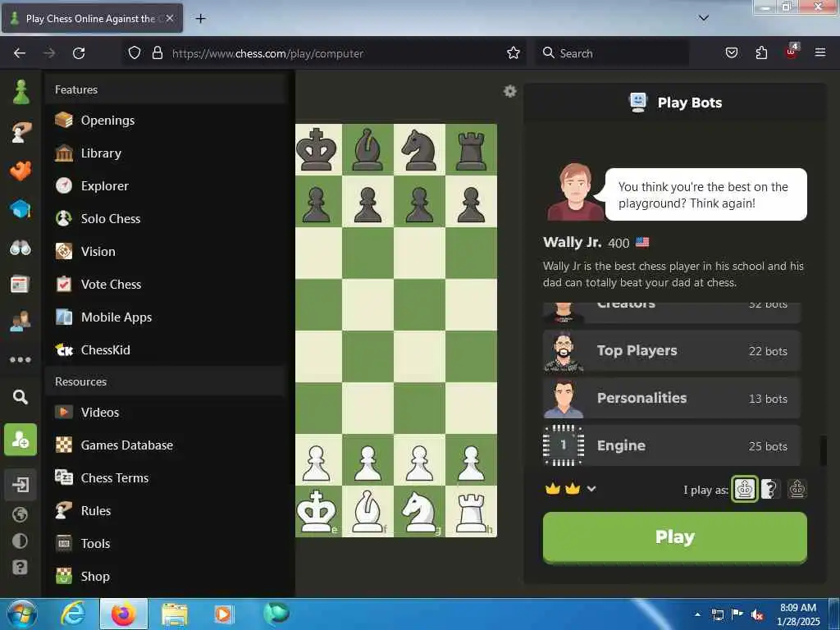
Task: Click the white bishop on f1
Action: coord(368,512)
